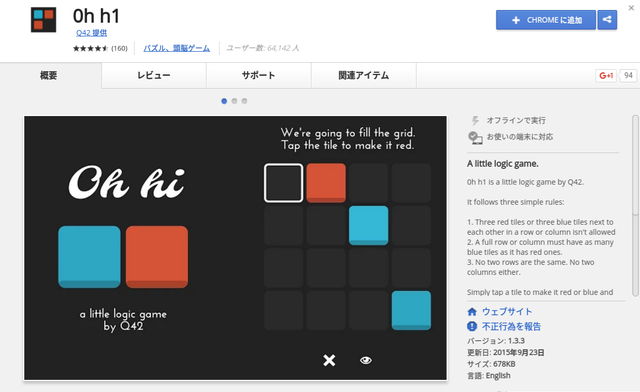Go to the 関連アイテム tab
Viewport: 640px width, 392px height.
(x=364, y=76)
